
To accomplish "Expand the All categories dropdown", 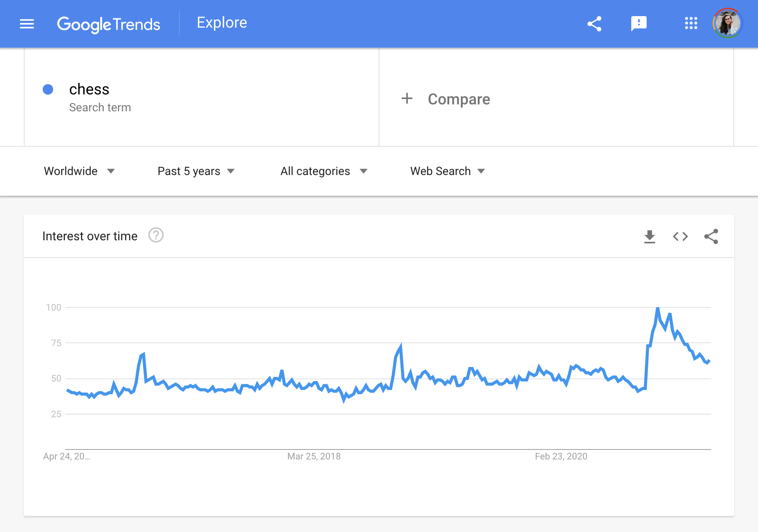I will [x=324, y=171].
